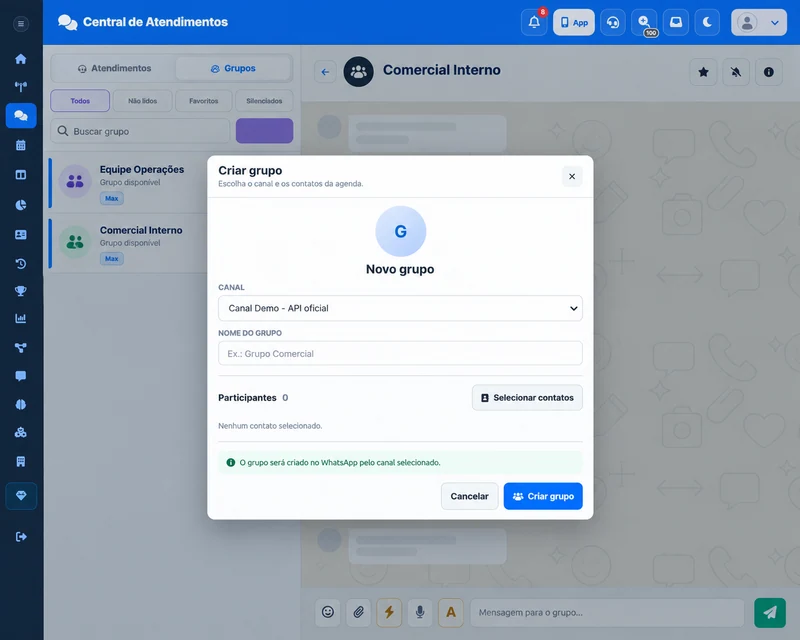Click Cancelar in the dialog
The height and width of the screenshot is (640, 800).
coord(469,496)
